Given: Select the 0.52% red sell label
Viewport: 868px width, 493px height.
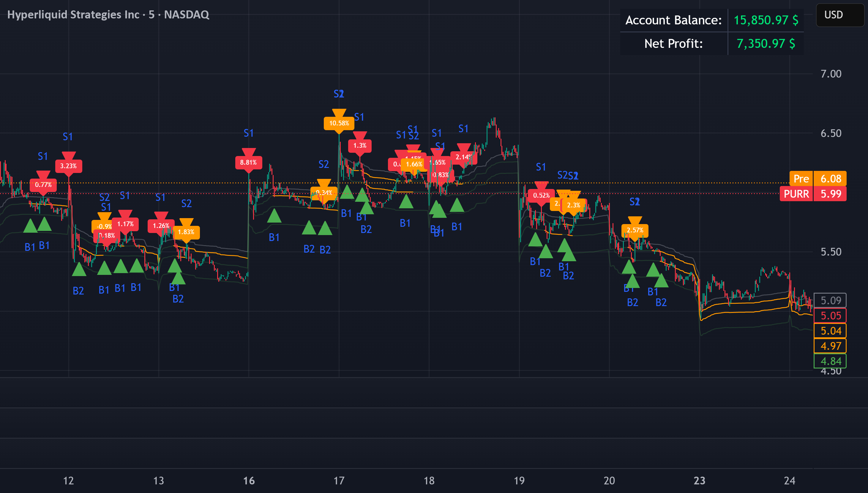Looking at the screenshot, I should [541, 195].
